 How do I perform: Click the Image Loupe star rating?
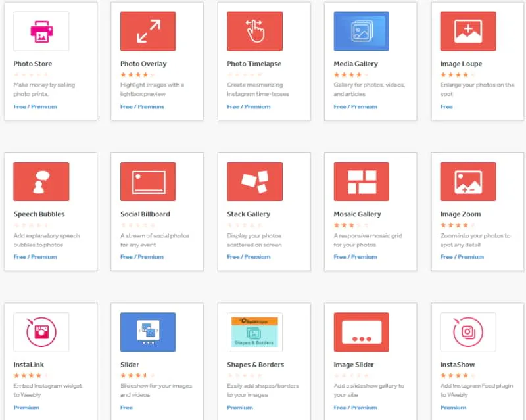click(x=458, y=74)
